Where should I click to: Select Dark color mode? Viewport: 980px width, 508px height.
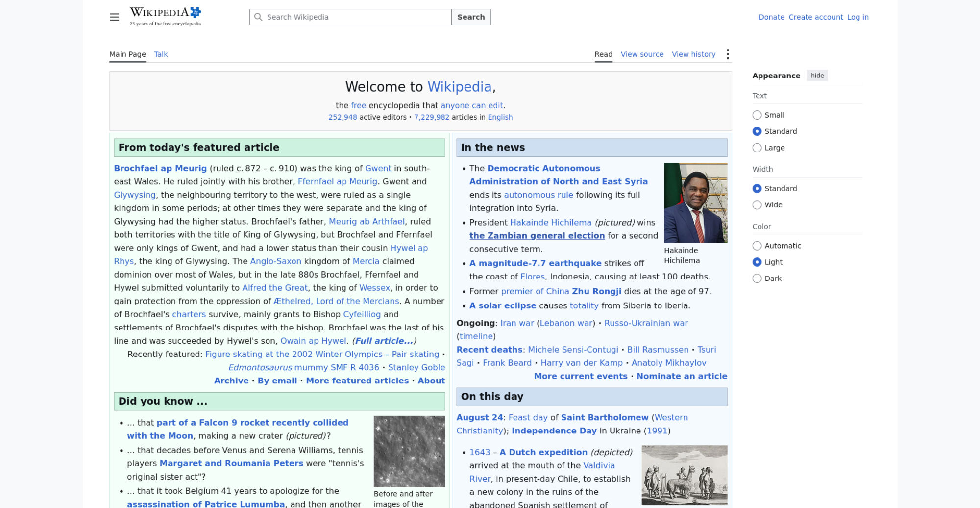[757, 279]
